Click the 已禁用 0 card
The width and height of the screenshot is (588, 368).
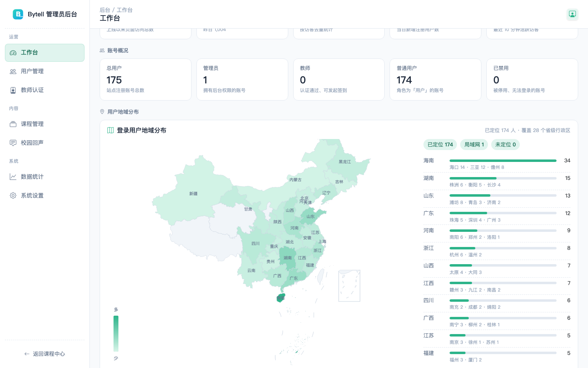click(x=532, y=80)
